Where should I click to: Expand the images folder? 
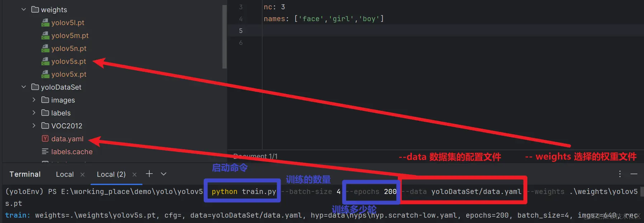click(x=34, y=100)
